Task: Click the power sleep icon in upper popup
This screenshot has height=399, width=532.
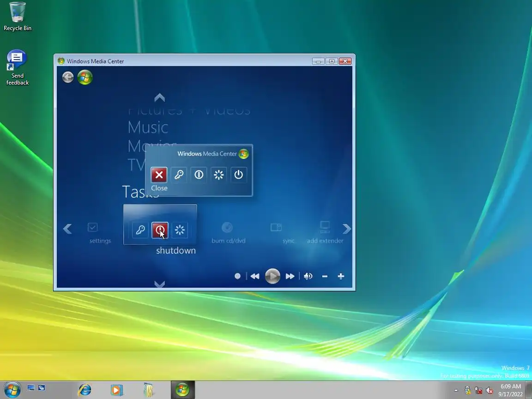Action: 238,175
